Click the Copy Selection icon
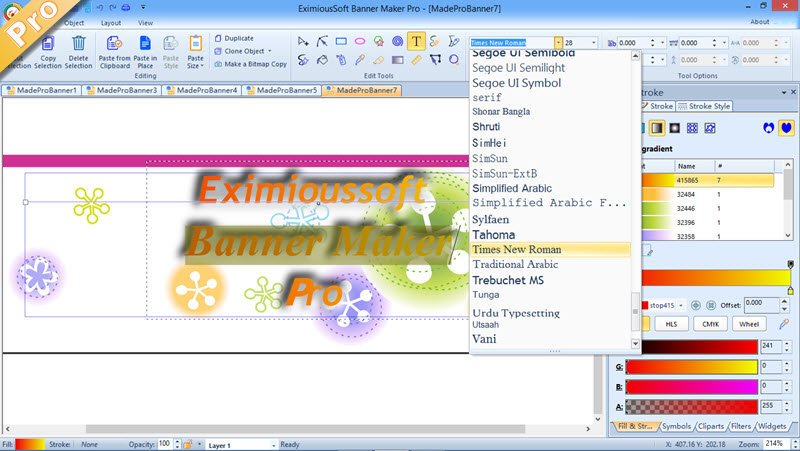Screen dimensions: 800x451 [48, 44]
